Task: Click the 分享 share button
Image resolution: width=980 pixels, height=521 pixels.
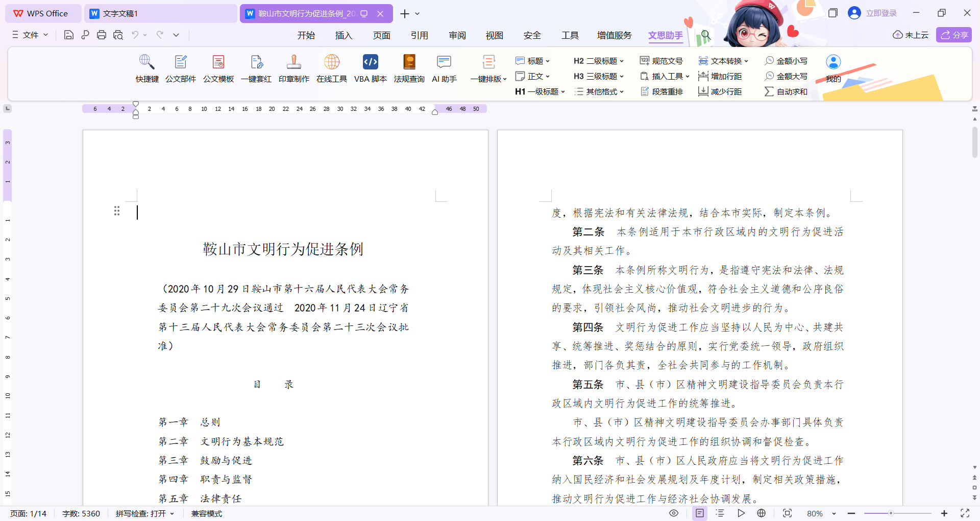Action: tap(953, 35)
